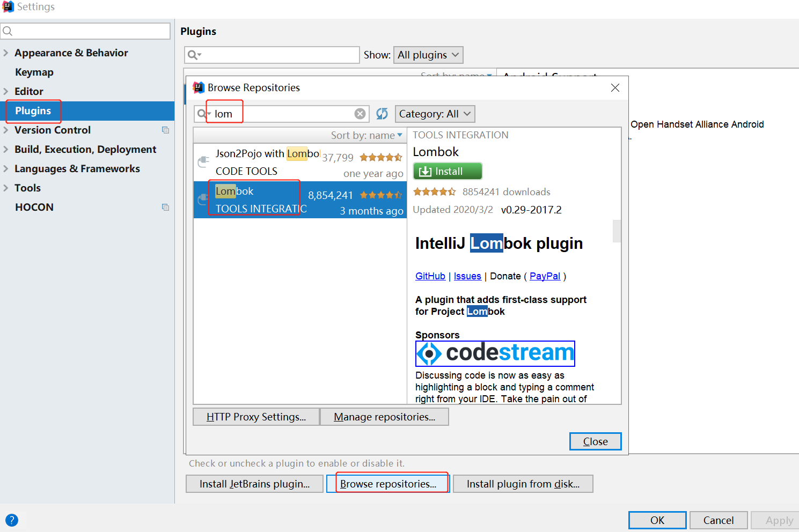Click Install JetBrains plugin button
This screenshot has width=799, height=532.
click(x=254, y=484)
